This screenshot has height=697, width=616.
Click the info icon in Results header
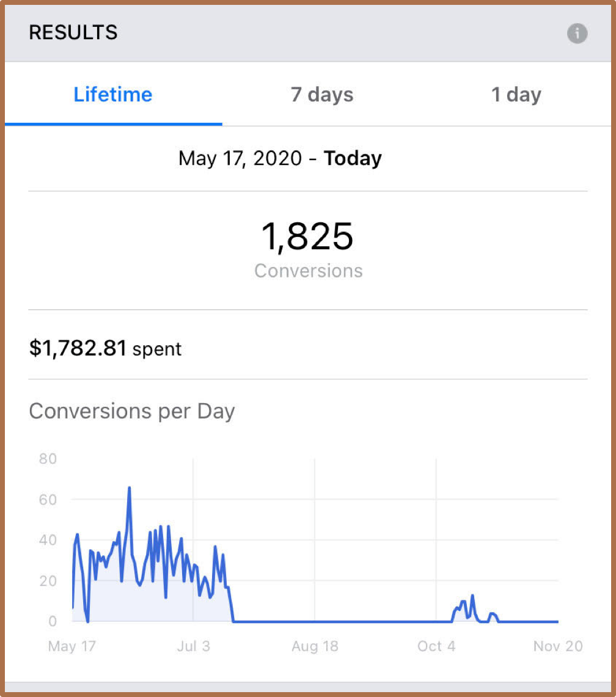pyautogui.click(x=577, y=33)
